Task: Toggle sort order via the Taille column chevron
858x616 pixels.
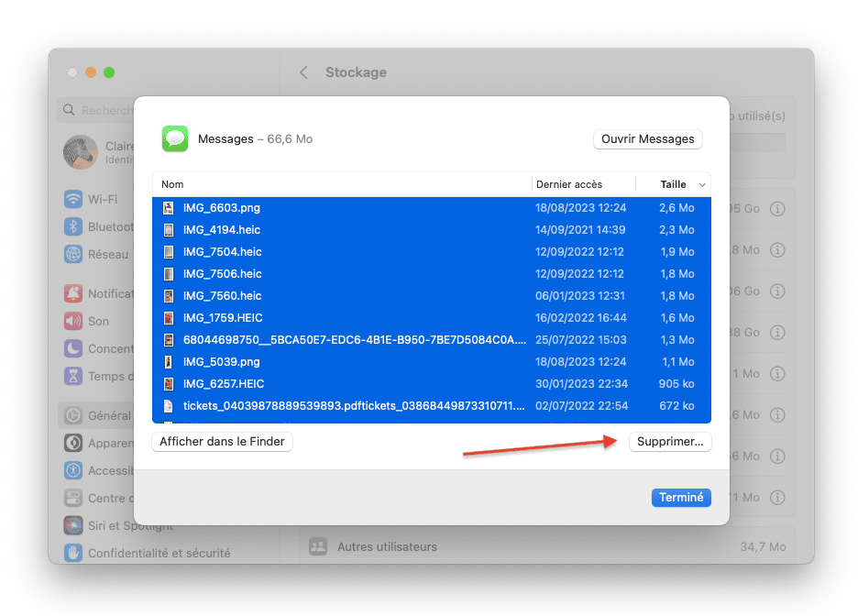Action: coord(702,185)
